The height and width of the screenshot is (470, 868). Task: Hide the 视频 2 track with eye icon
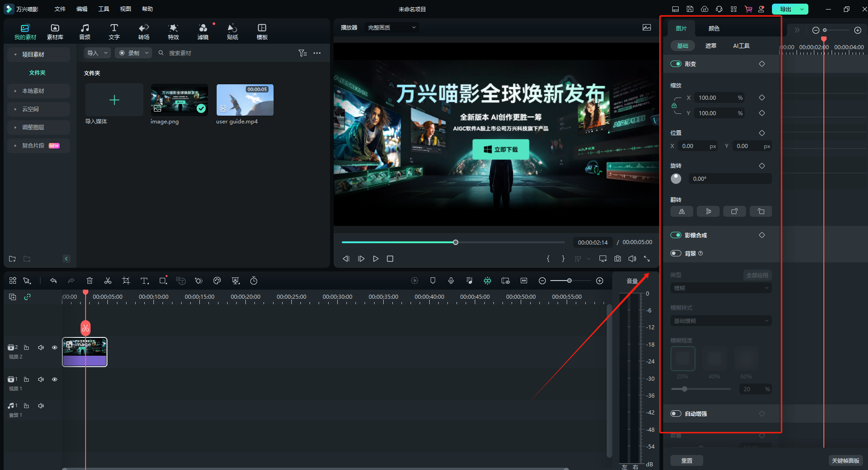pyautogui.click(x=55, y=347)
